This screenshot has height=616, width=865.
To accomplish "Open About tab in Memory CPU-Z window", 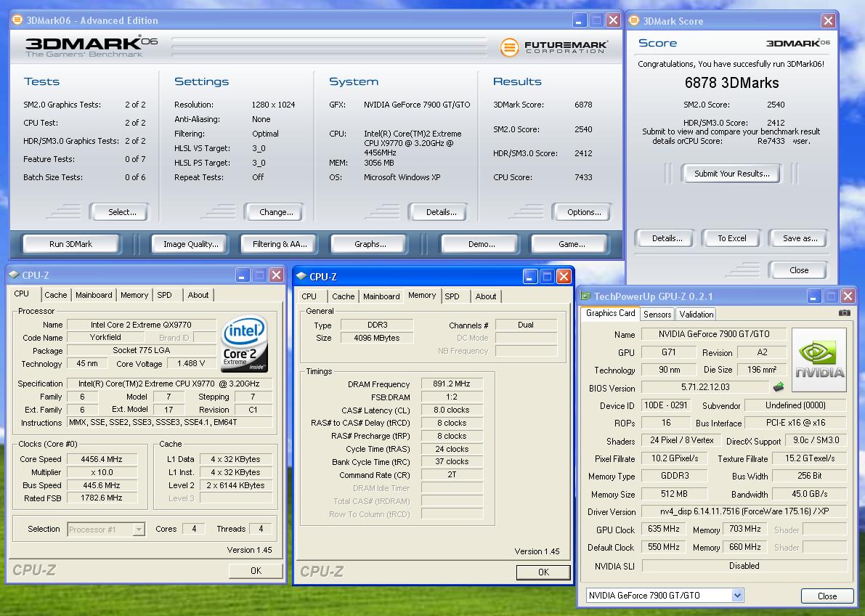I will point(485,296).
